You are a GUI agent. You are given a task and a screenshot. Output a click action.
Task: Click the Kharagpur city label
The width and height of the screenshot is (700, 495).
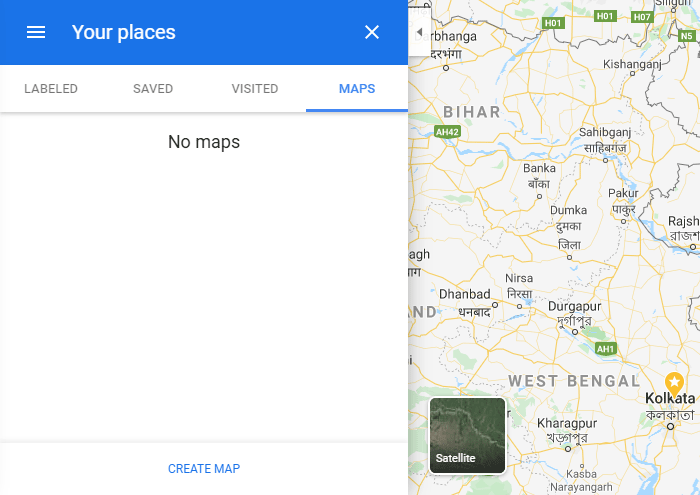click(x=567, y=423)
